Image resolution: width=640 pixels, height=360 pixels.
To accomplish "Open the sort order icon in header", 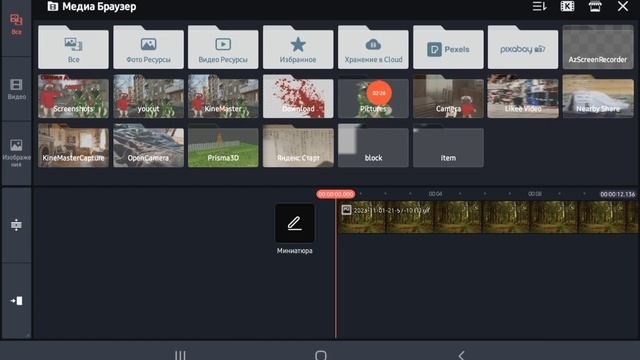I will pyautogui.click(x=539, y=7).
